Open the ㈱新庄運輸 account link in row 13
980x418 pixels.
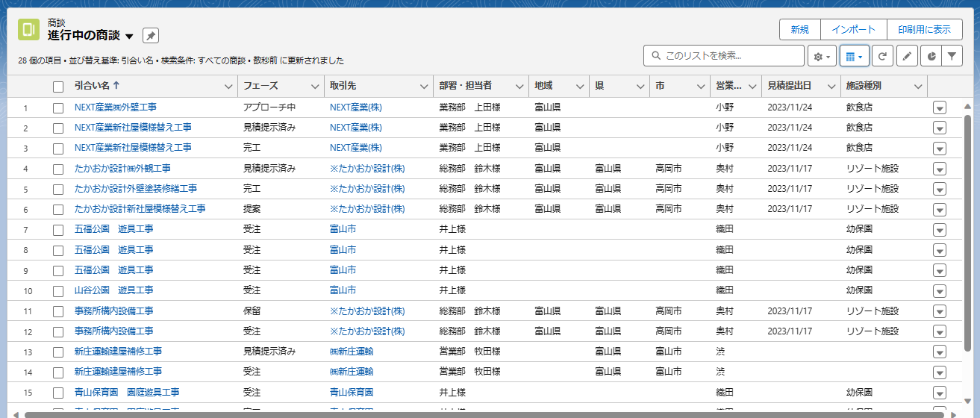tap(352, 352)
